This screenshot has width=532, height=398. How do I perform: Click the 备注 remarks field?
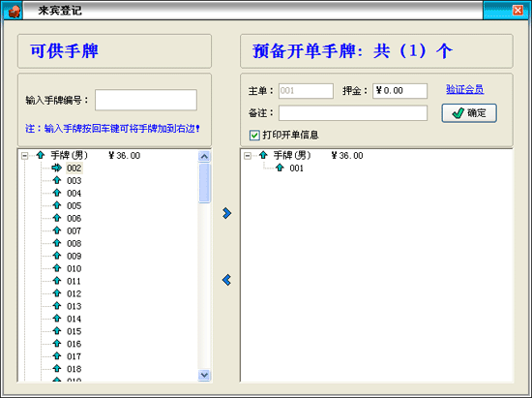pos(353,113)
